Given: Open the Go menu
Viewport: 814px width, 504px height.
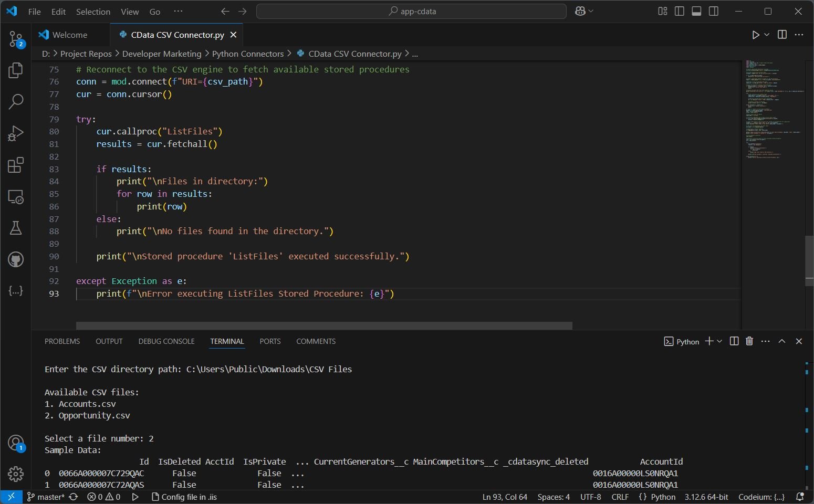Looking at the screenshot, I should (x=155, y=12).
